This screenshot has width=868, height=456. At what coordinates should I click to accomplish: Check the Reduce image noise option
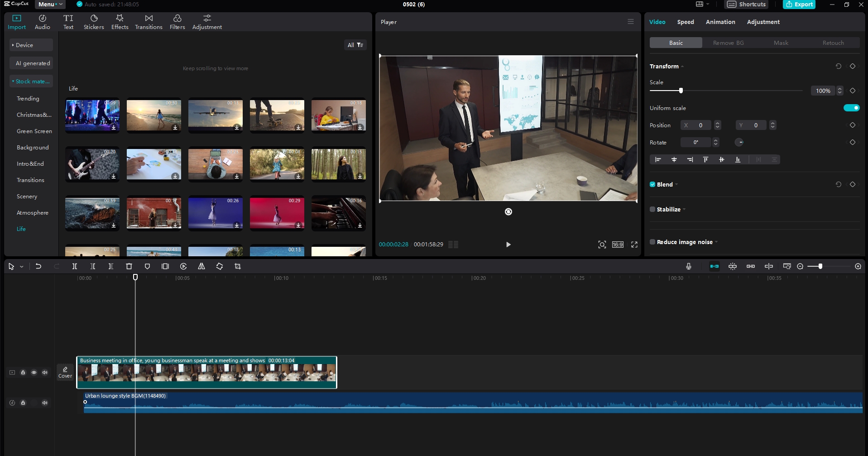tap(652, 242)
